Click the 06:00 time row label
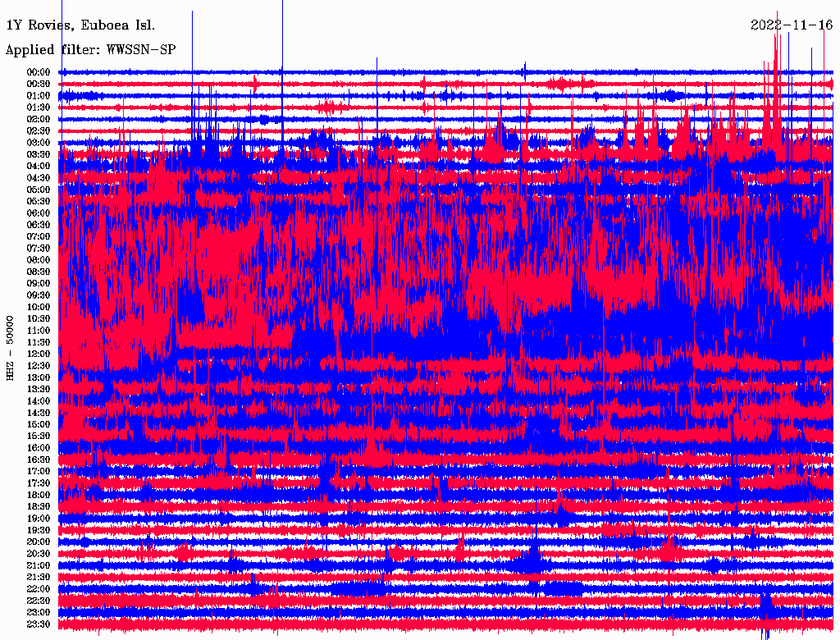Image resolution: width=840 pixels, height=640 pixels. (39, 213)
